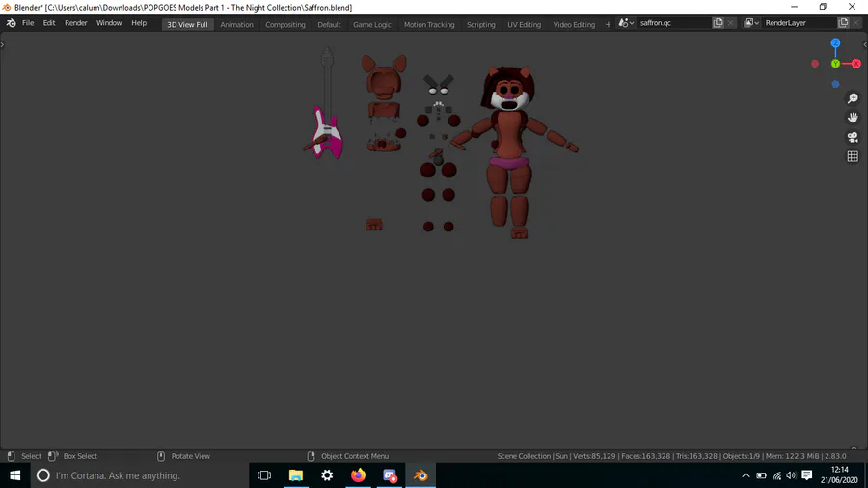Show hidden system tray icons
The width and height of the screenshot is (868, 488).
coord(746,475)
